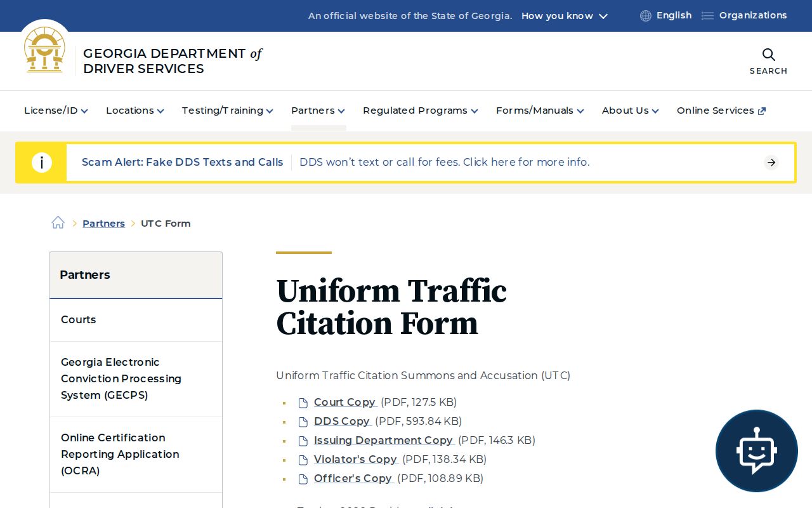Click the Issuing Department Copy file icon
Viewport: 812px width, 508px height.
tap(303, 441)
